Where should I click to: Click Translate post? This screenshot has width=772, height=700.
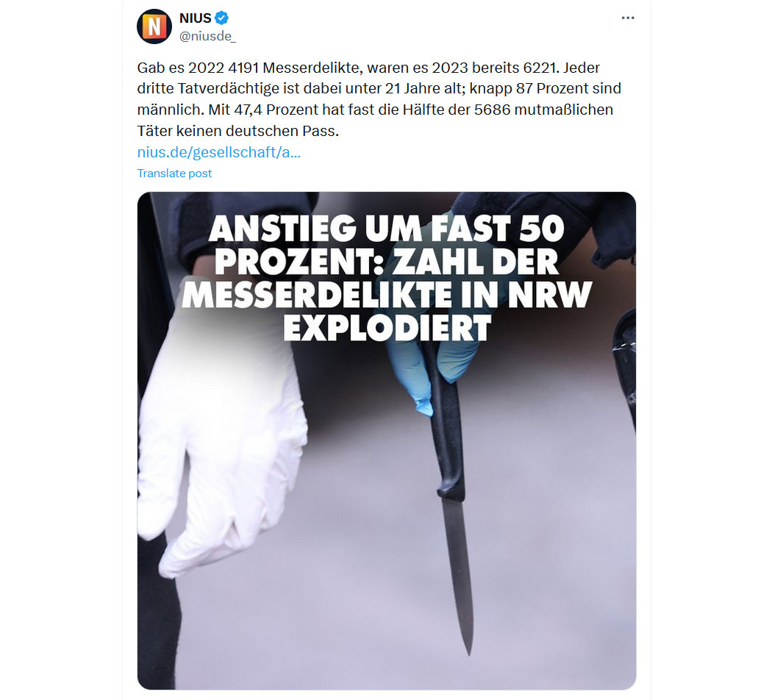coord(174,174)
